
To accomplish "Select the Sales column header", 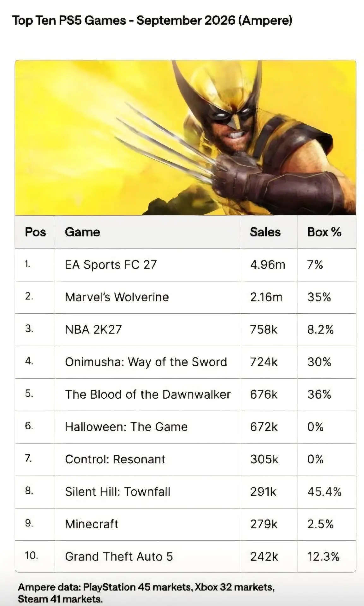I will (265, 232).
